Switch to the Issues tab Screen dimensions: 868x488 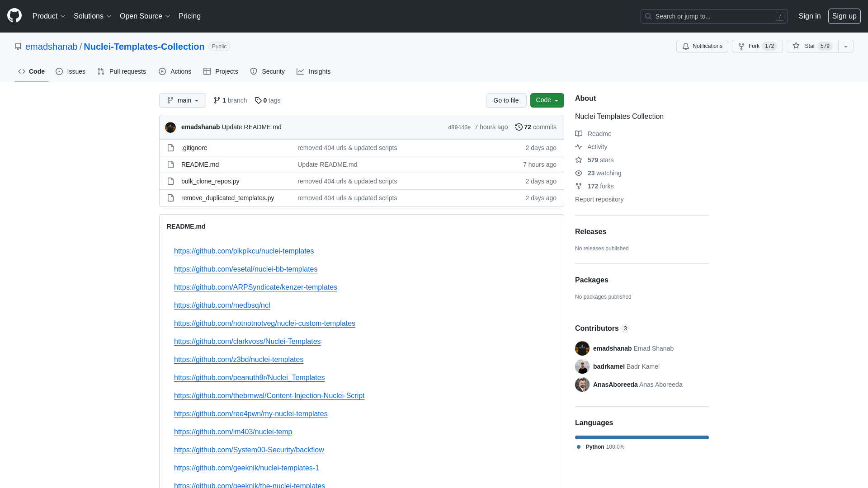[x=71, y=71]
